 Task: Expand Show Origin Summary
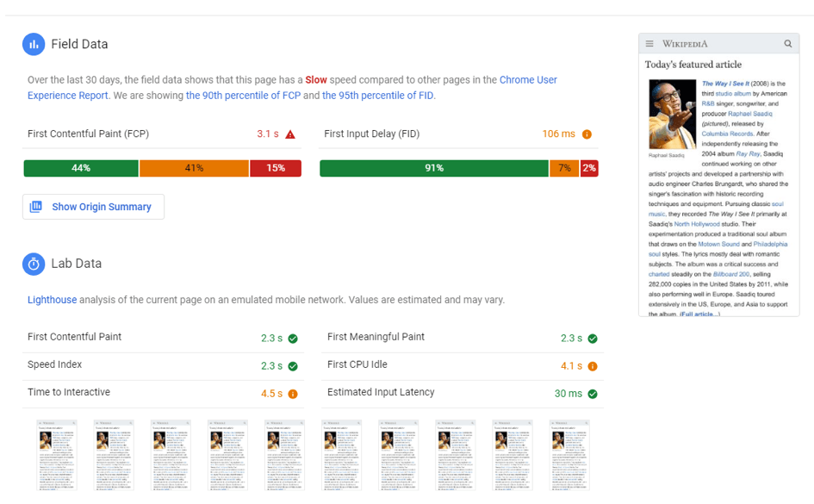[93, 207]
